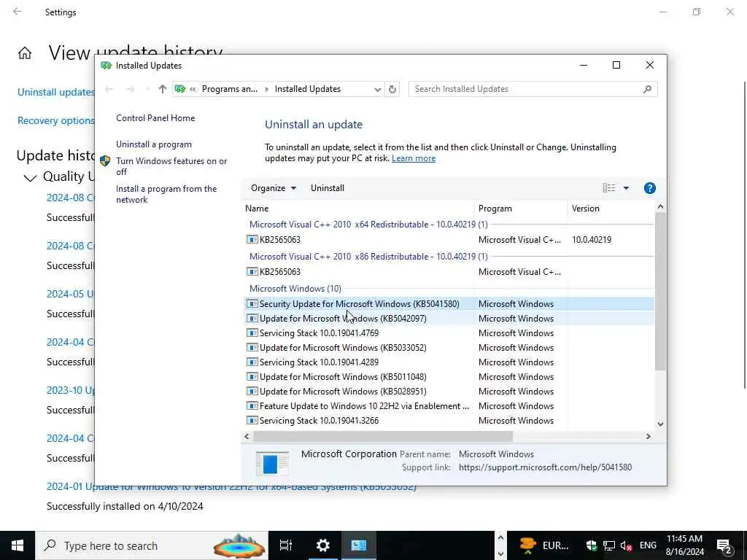747x560 pixels.
Task: Open the recent locations dropdown arrow
Action: pos(147,89)
